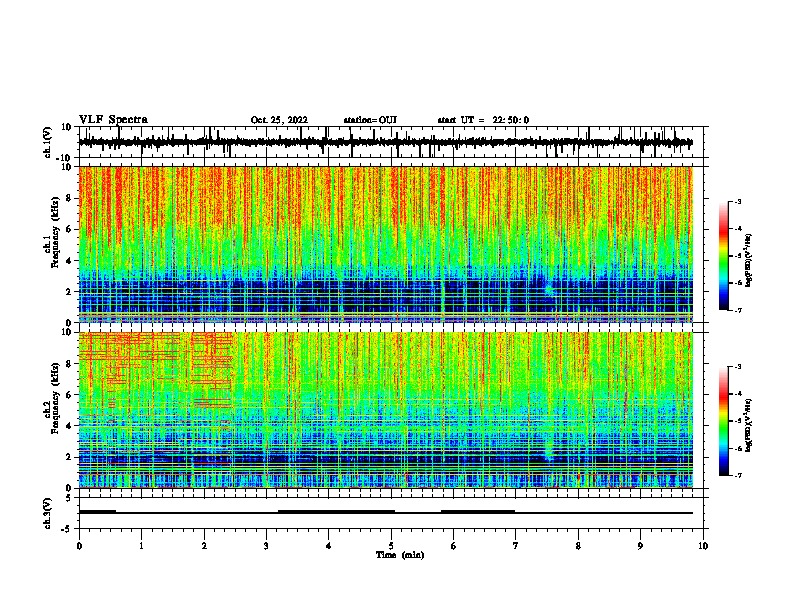Click the ch.1 color scale bar

tap(724, 255)
